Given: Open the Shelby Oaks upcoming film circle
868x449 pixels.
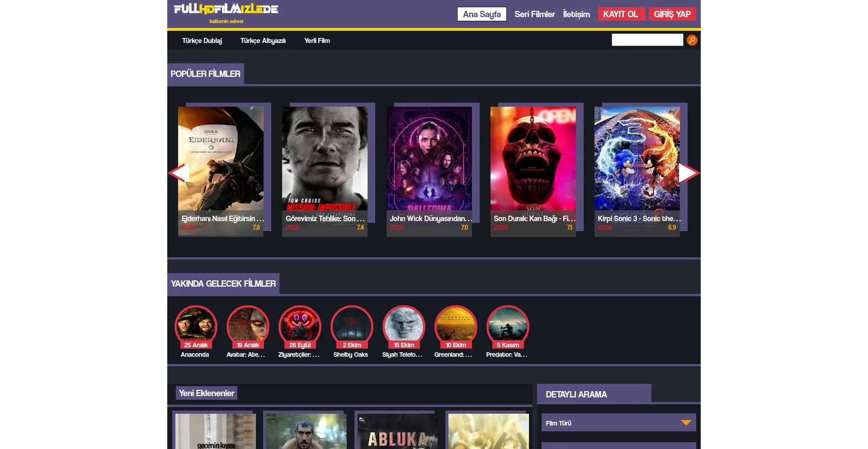Looking at the screenshot, I should (x=352, y=326).
